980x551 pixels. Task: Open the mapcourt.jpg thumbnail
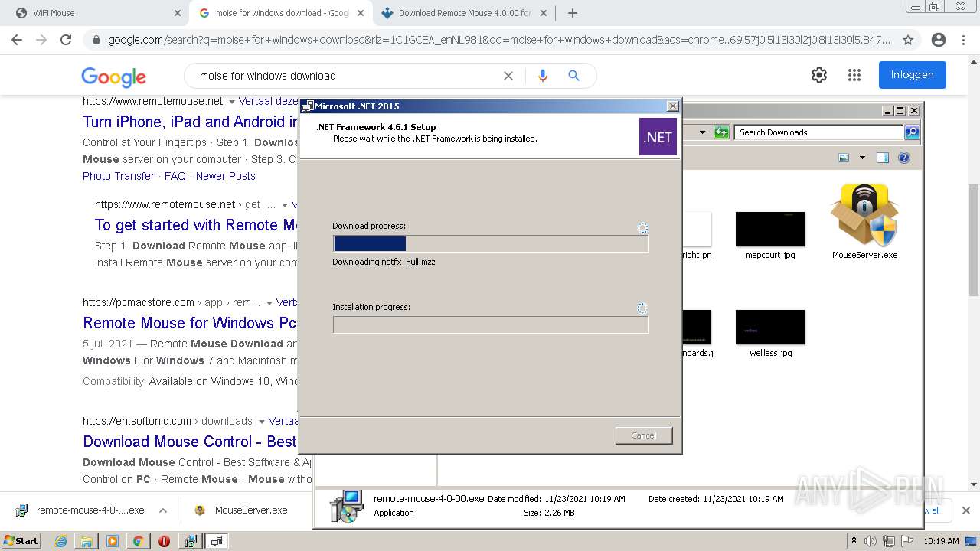click(770, 229)
